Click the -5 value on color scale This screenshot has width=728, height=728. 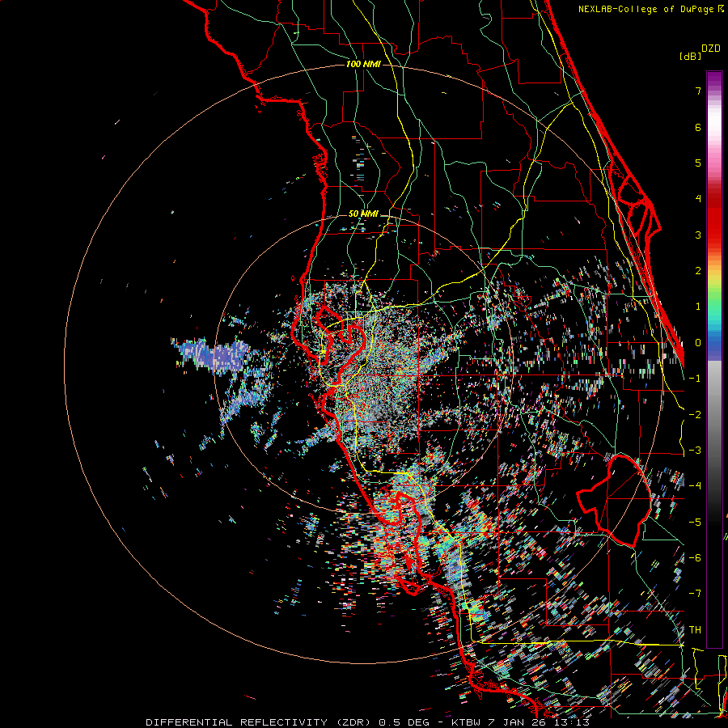[695, 523]
